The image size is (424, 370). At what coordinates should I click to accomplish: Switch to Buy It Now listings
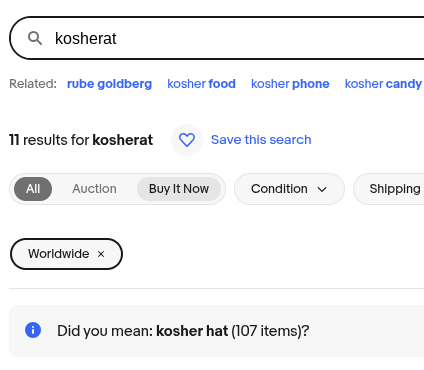point(179,189)
